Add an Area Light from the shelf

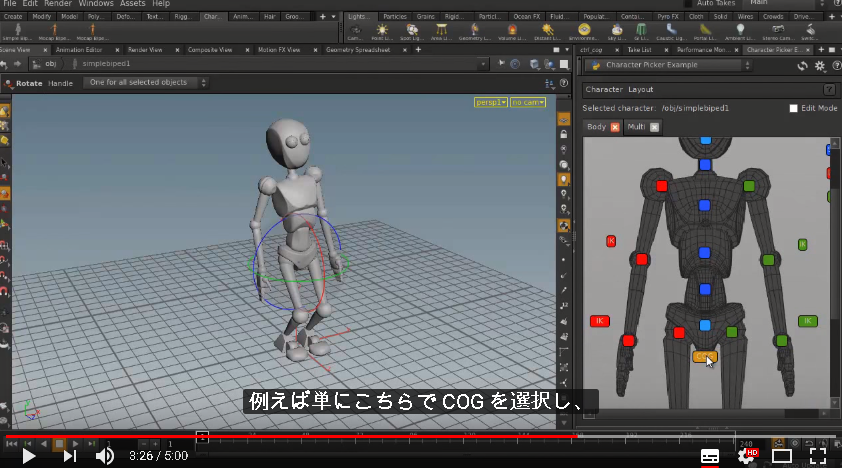(x=441, y=32)
